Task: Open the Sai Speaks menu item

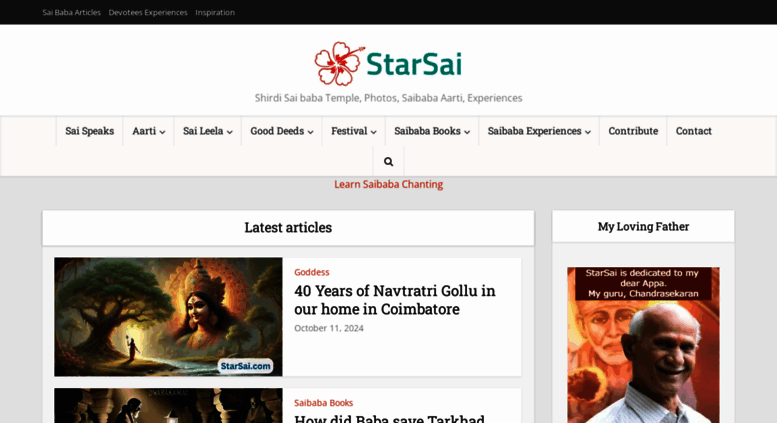Action: pyautogui.click(x=89, y=131)
